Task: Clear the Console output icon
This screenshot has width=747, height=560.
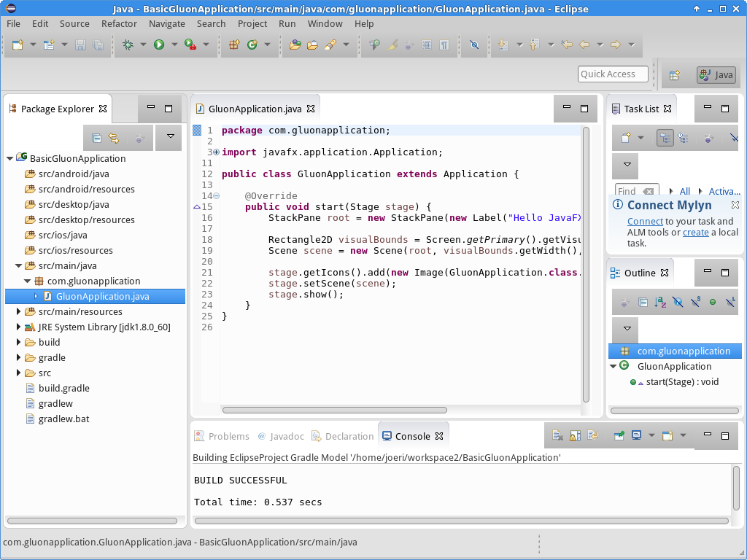Action: click(x=557, y=435)
